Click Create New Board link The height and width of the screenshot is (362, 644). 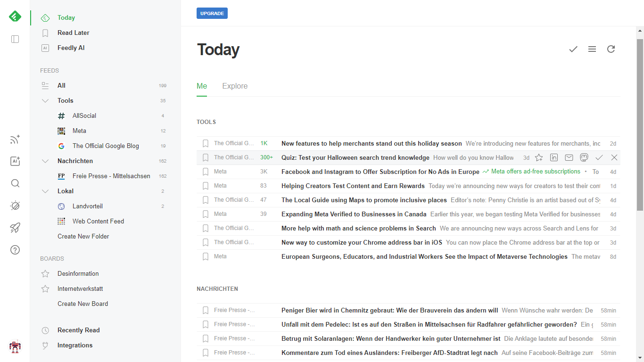83,304
